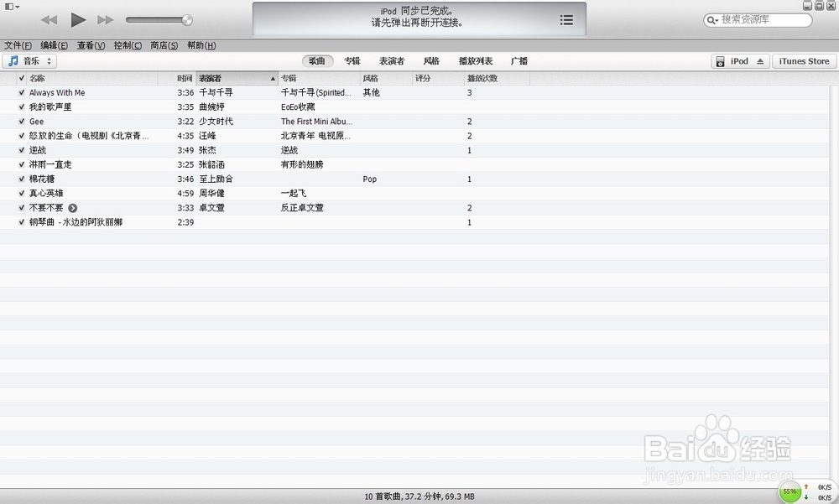Uncheck the 淋雨一直走 checkbox
839x504 pixels.
[22, 165]
